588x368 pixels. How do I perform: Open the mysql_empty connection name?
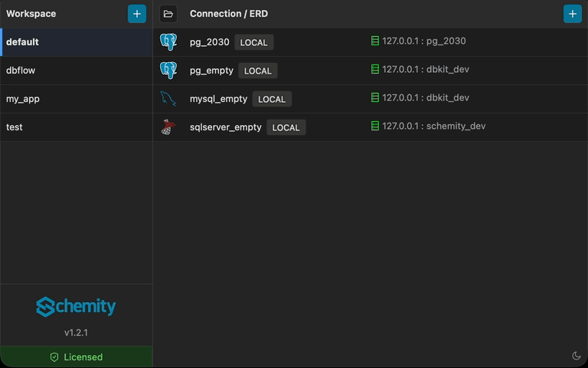(218, 99)
